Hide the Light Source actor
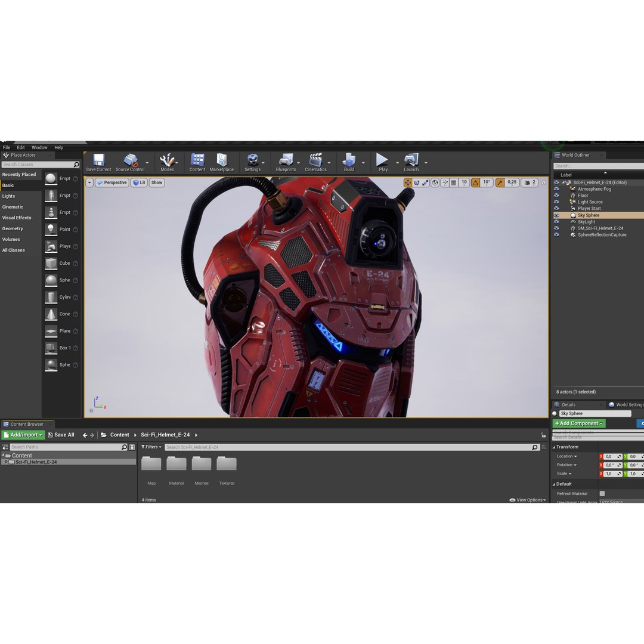The width and height of the screenshot is (644, 644). coord(556,202)
